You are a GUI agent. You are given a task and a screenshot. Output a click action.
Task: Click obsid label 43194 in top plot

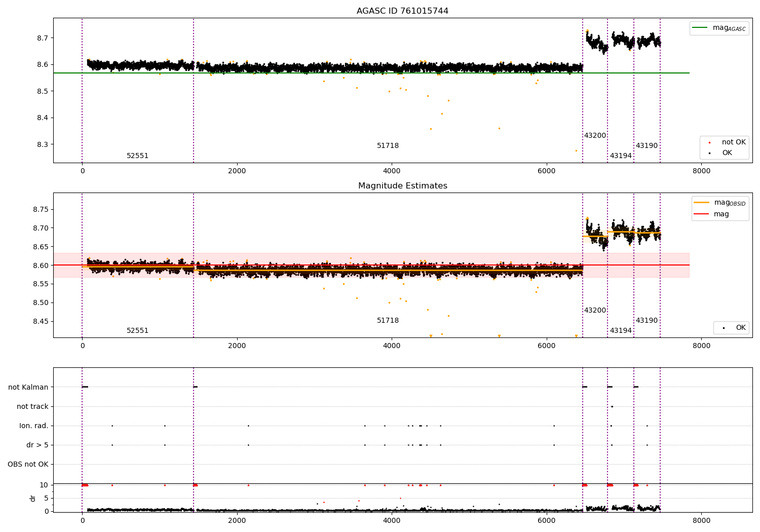621,156
